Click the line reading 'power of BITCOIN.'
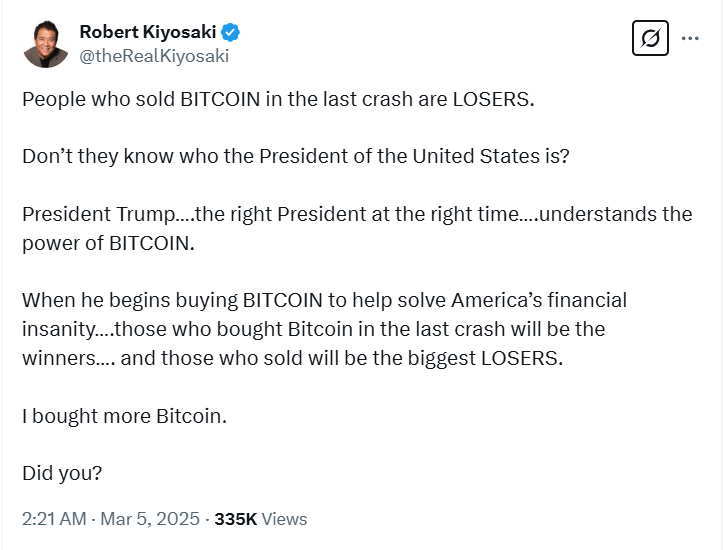This screenshot has height=550, width=723. [x=105, y=243]
